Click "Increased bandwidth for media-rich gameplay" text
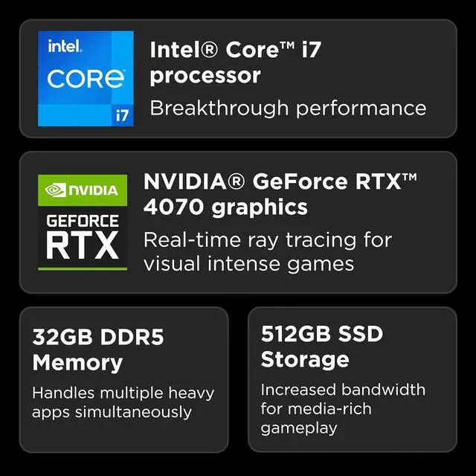This screenshot has height=476, width=476. click(x=343, y=408)
